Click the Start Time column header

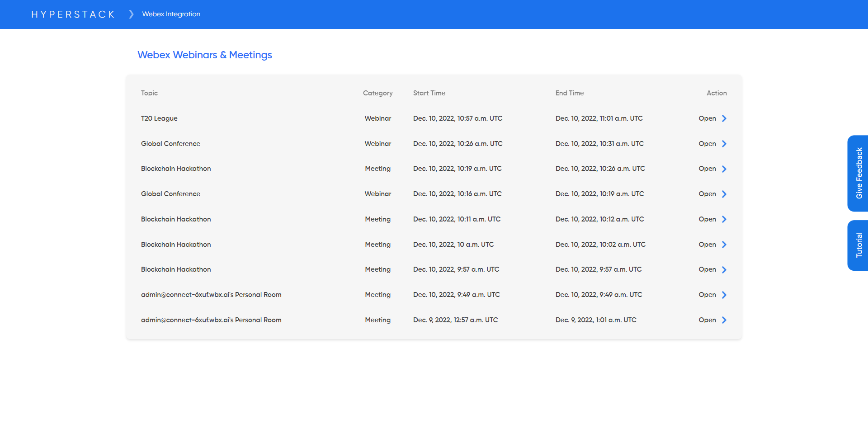[429, 93]
